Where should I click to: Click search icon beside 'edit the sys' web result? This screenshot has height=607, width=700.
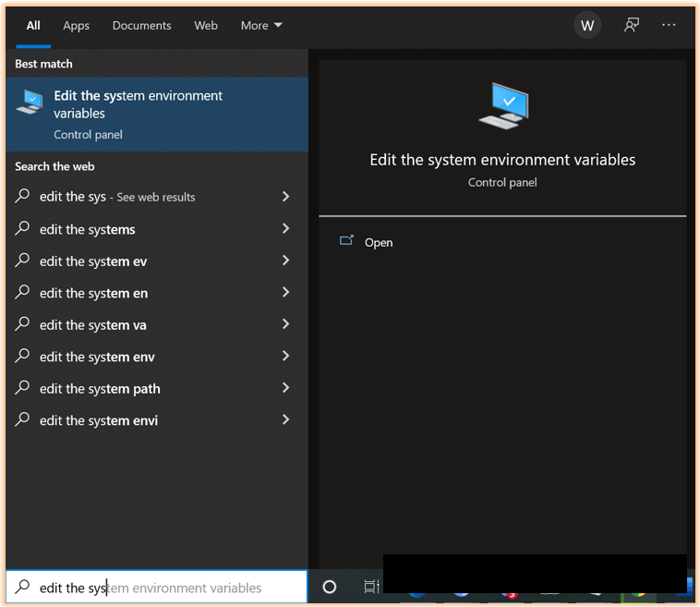click(22, 196)
